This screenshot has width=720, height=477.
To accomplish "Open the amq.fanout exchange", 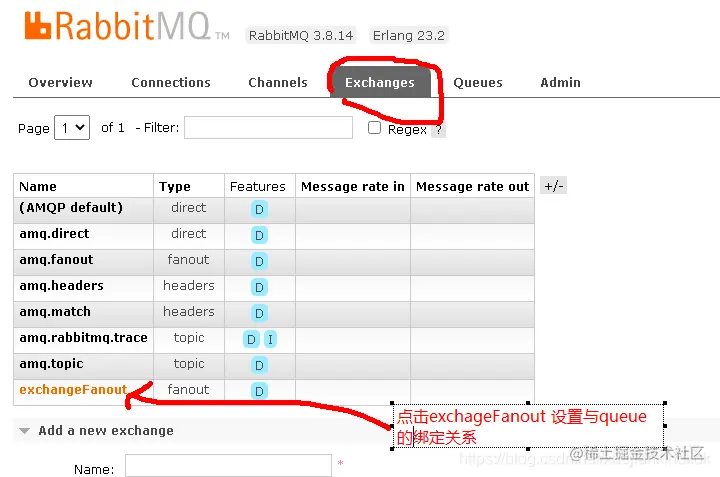I will point(56,260).
